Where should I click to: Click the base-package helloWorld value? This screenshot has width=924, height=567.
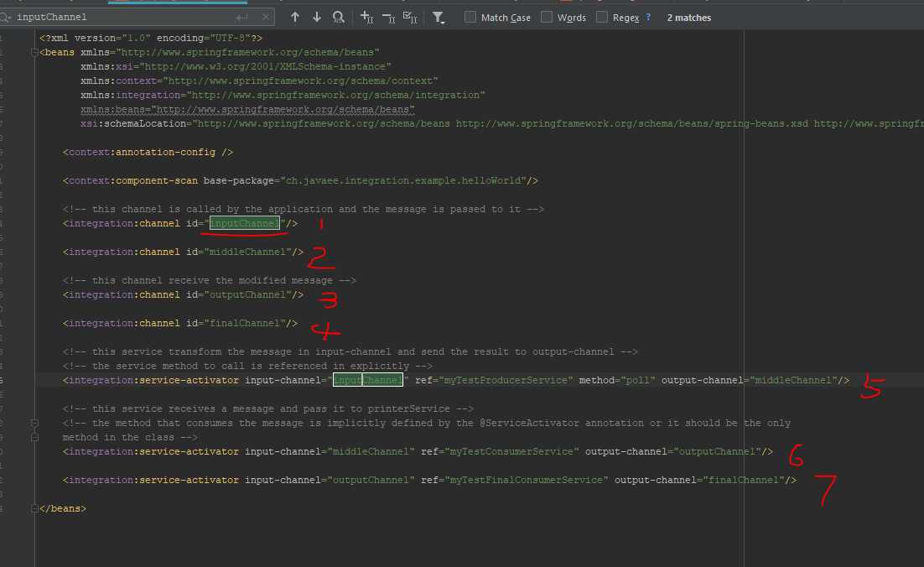tap(403, 180)
